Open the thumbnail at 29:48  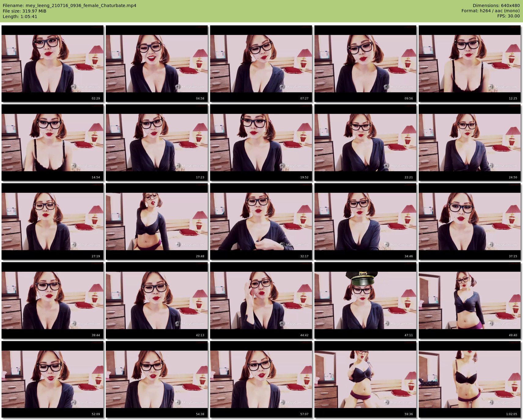click(x=157, y=221)
